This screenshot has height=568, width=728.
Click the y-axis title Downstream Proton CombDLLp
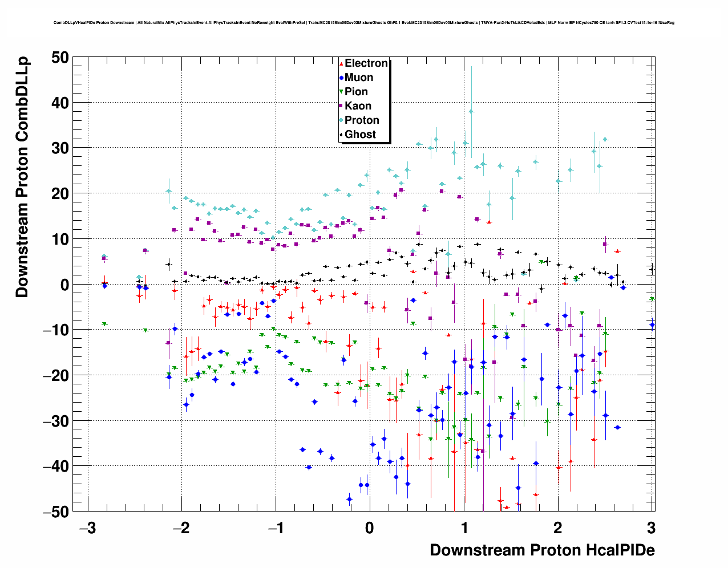[22, 177]
